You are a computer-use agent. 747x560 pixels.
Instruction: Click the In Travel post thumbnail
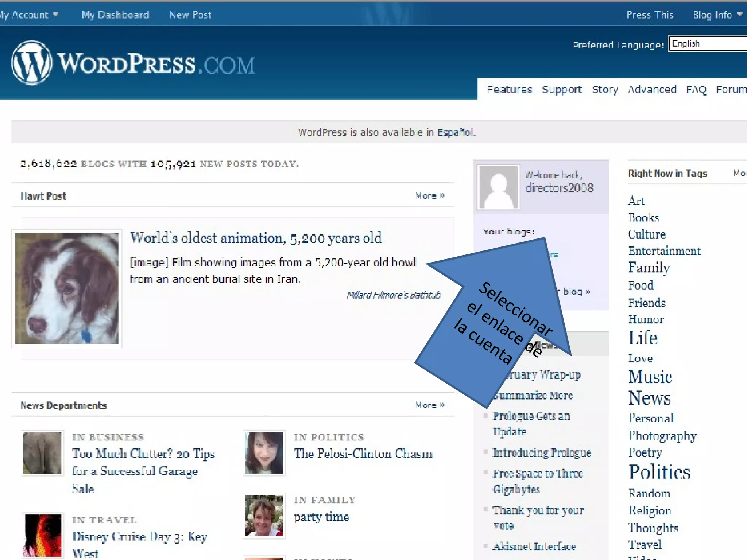click(42, 535)
